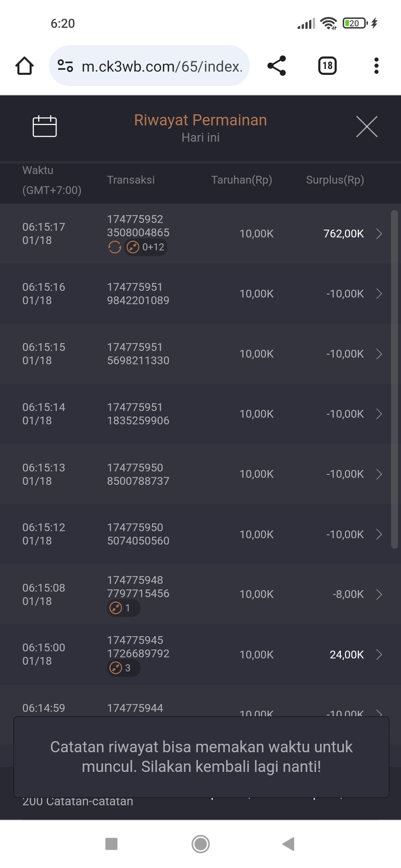The image size is (401, 868).
Task: Open the calendar date picker icon
Action: click(45, 126)
